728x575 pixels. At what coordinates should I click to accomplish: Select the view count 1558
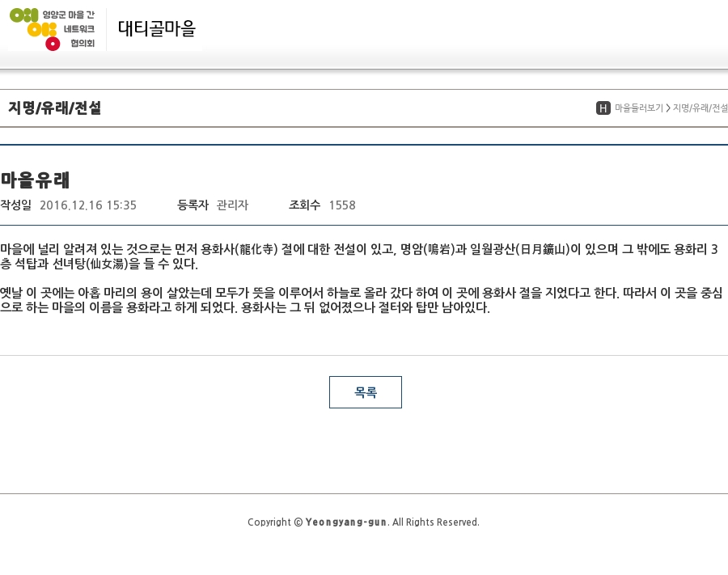[342, 205]
